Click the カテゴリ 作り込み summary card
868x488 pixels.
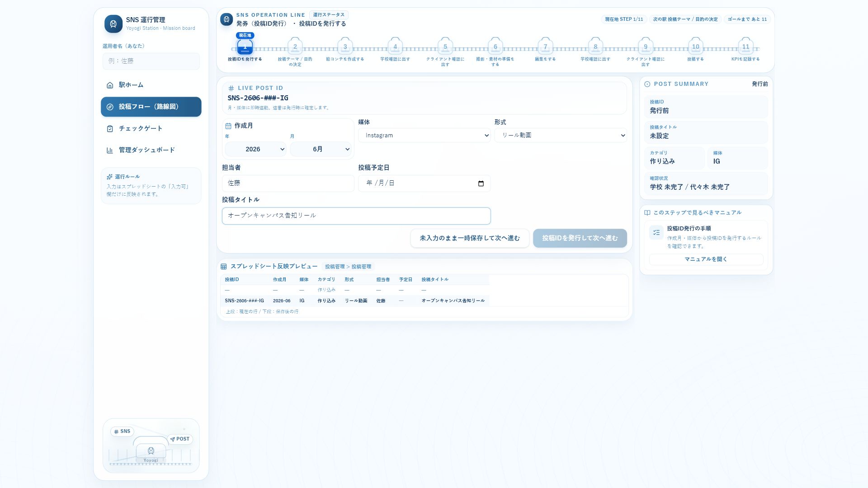(x=674, y=158)
